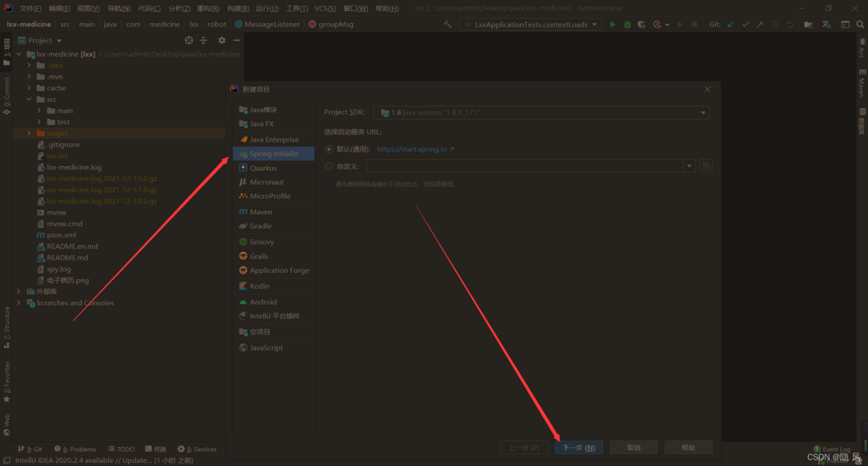
Task: Click the green Run button in toolbar
Action: (x=612, y=25)
